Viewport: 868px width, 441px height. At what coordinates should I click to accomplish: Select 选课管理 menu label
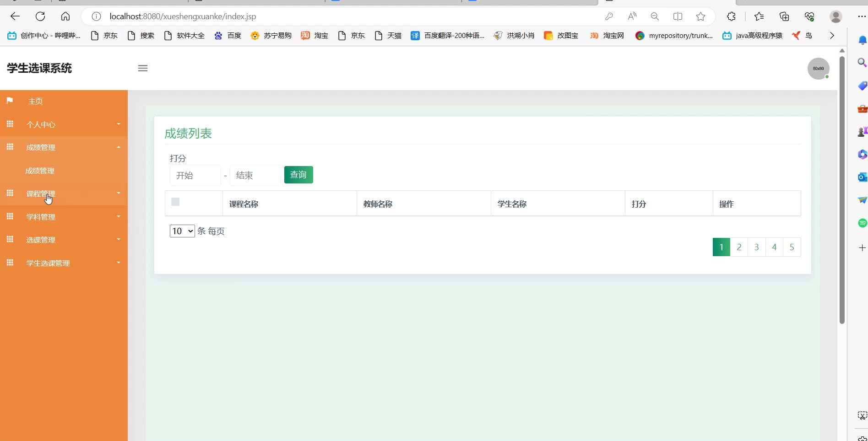(x=41, y=240)
